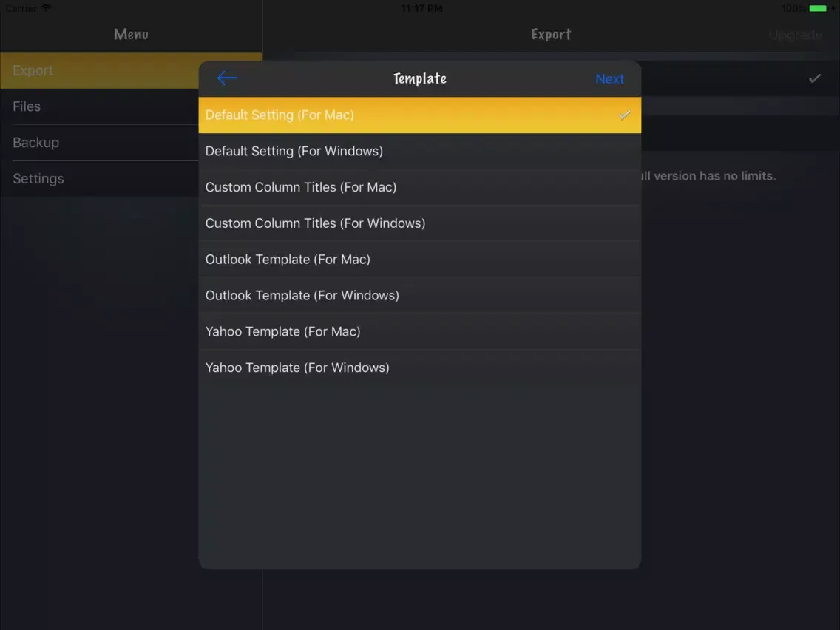Open Settings in the side menu
The height and width of the screenshot is (630, 840).
100,178
